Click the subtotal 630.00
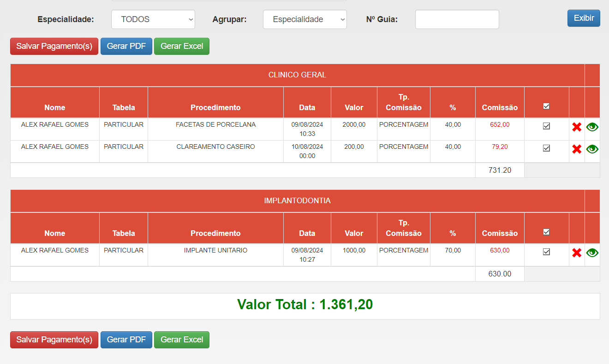 point(500,274)
